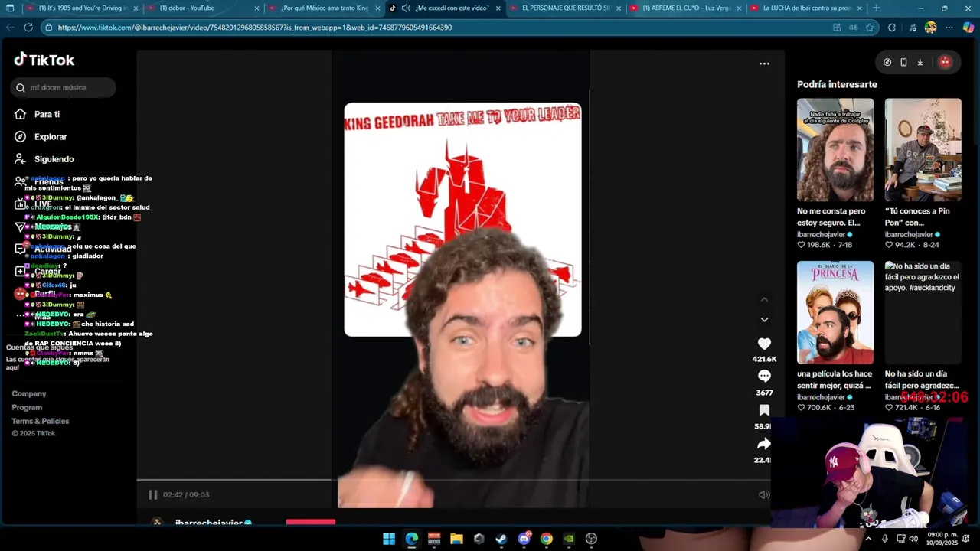Open File Explorer from taskbar

click(456, 539)
